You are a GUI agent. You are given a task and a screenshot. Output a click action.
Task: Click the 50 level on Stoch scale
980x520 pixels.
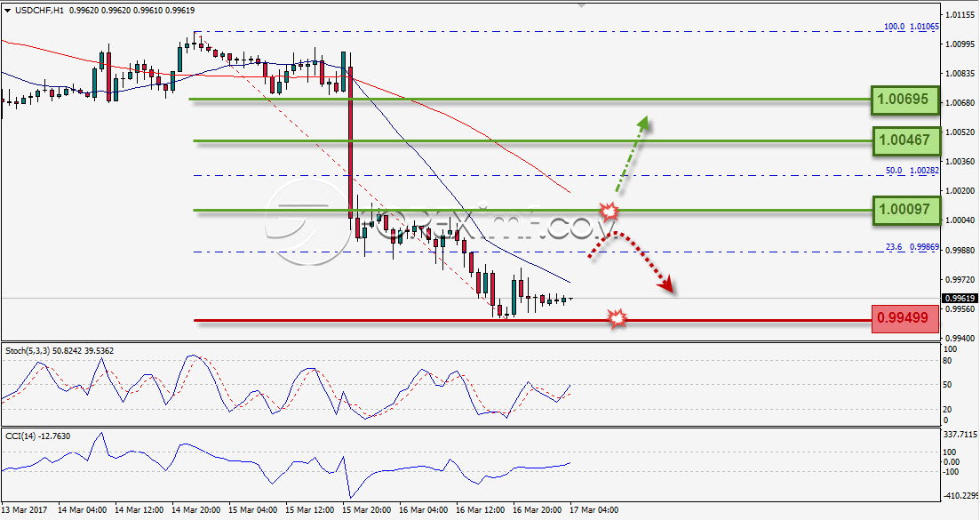point(947,385)
